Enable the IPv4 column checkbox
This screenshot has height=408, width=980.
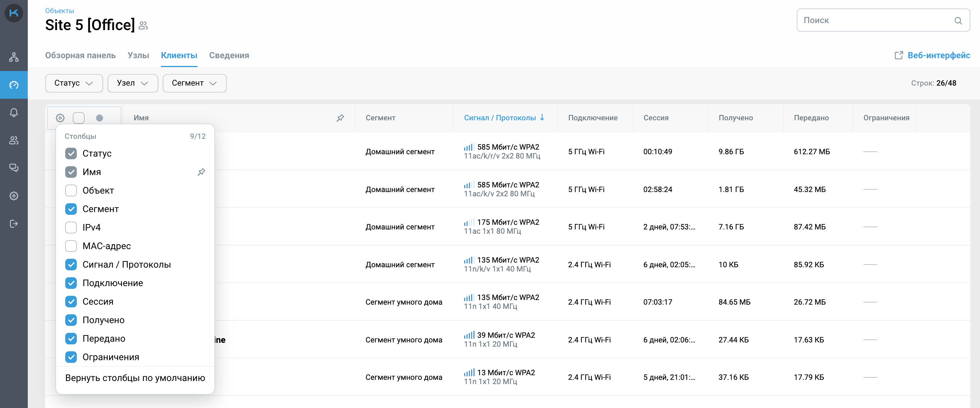[71, 228]
